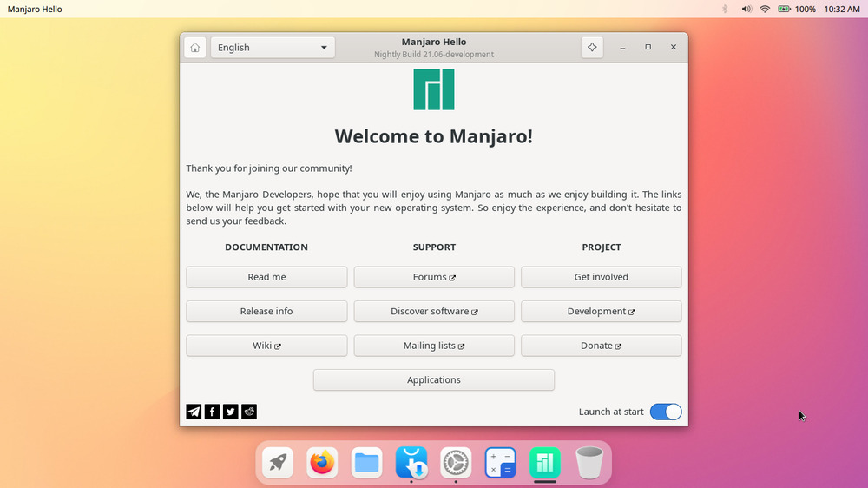Click the 10:32 AM clock
Viewport: 868px width, 488px height.
click(x=841, y=9)
